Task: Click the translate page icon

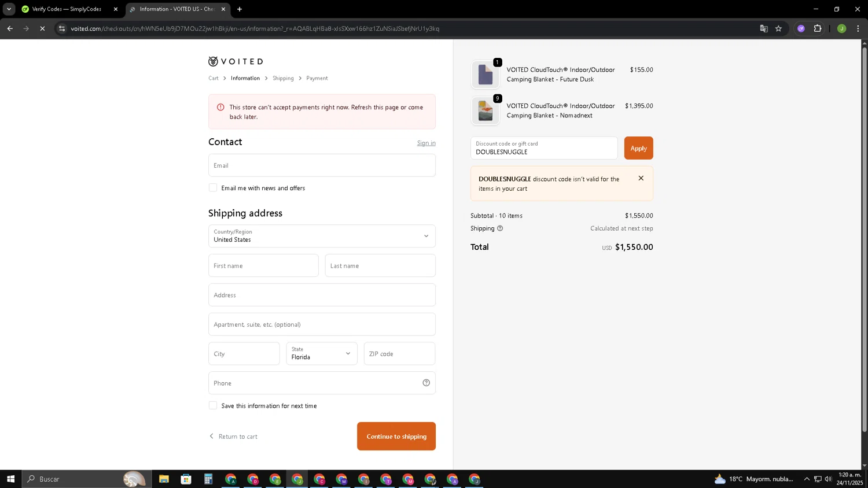Action: tap(764, 28)
